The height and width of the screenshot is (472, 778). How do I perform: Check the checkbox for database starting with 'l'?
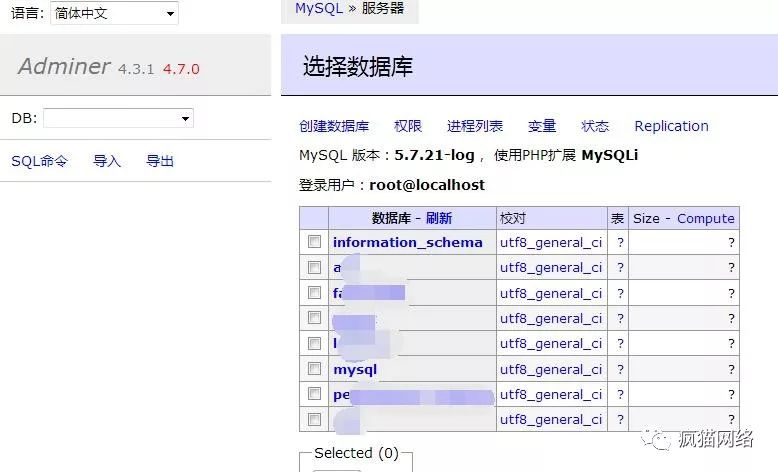(314, 343)
